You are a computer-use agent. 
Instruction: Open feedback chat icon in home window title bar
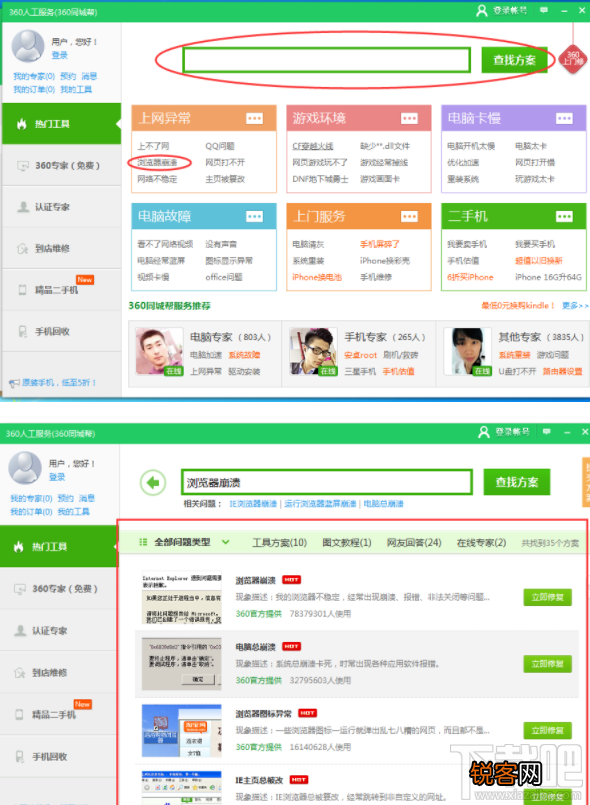point(544,10)
